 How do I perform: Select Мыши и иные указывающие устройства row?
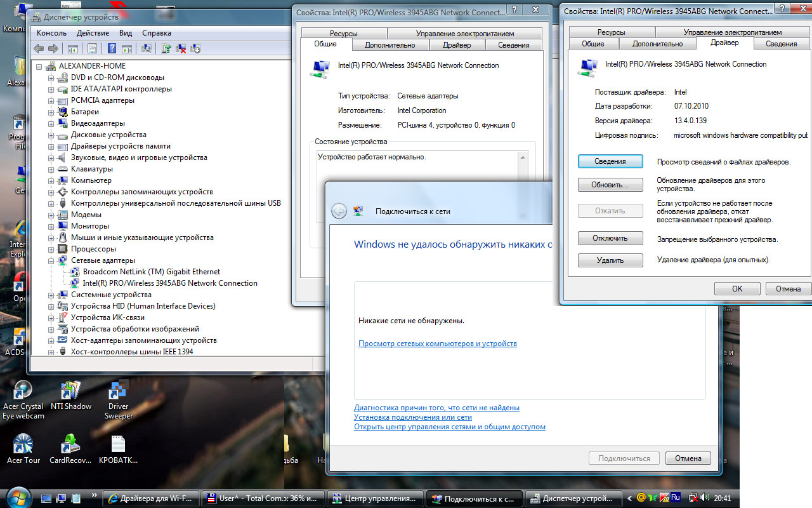[x=142, y=237]
